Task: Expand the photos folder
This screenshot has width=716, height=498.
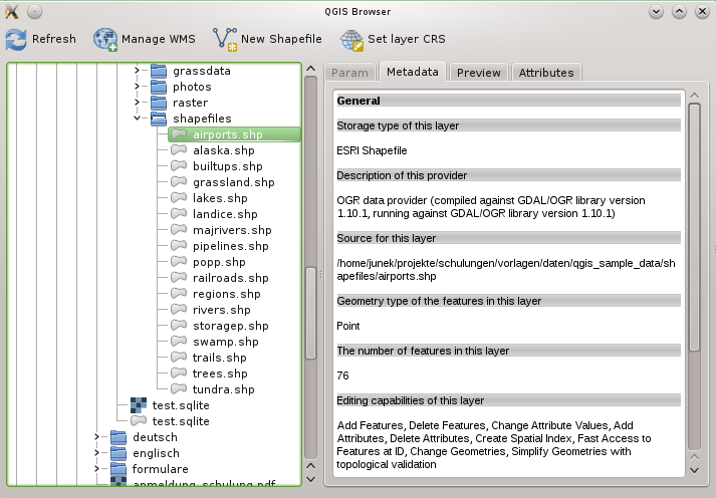Action: pyautogui.click(x=137, y=86)
